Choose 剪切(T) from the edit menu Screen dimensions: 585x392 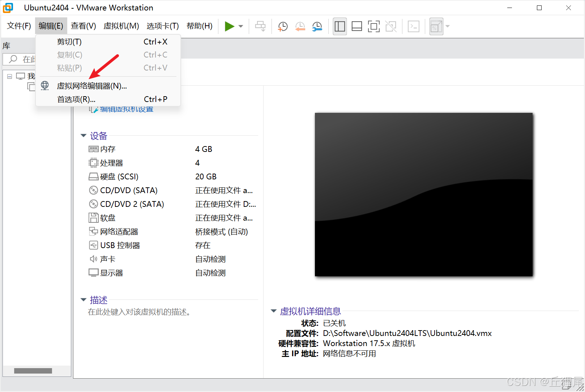(x=108, y=42)
